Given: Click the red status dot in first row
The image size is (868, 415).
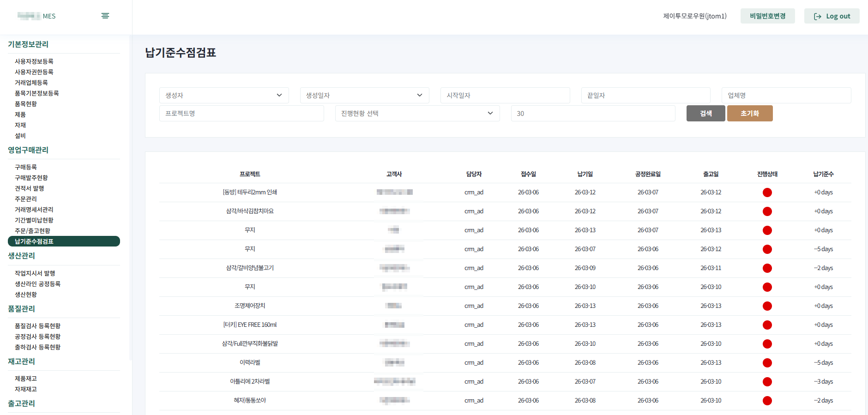Looking at the screenshot, I should [767, 192].
